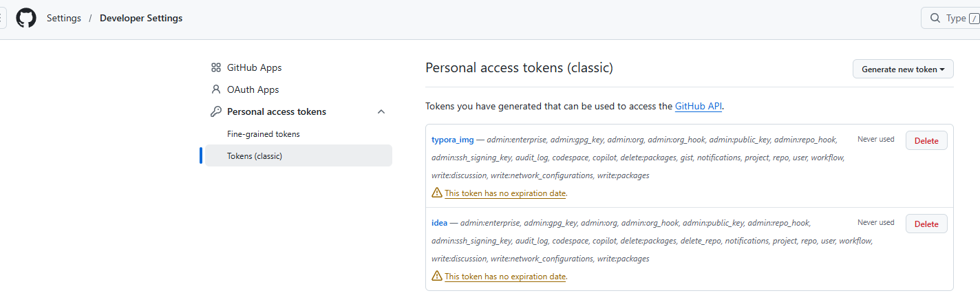This screenshot has height=302, width=980.
Task: Click the GitHub Apps grid icon
Action: point(216,67)
